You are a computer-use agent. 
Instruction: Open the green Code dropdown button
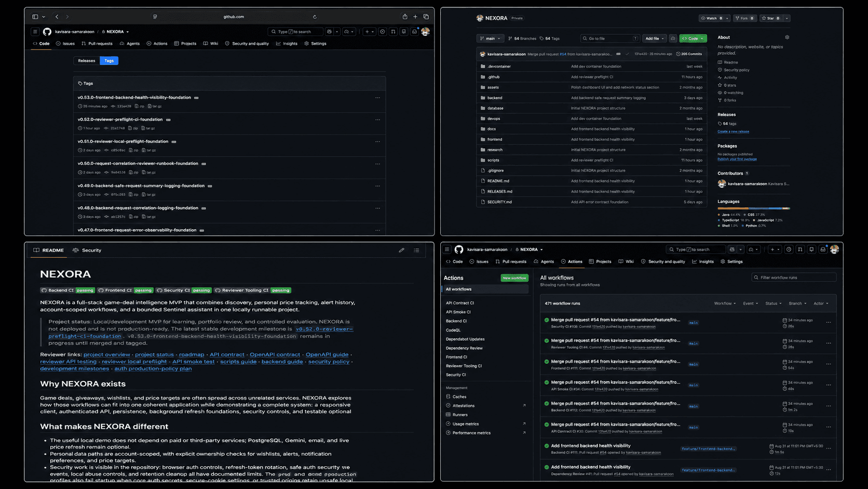coord(693,38)
